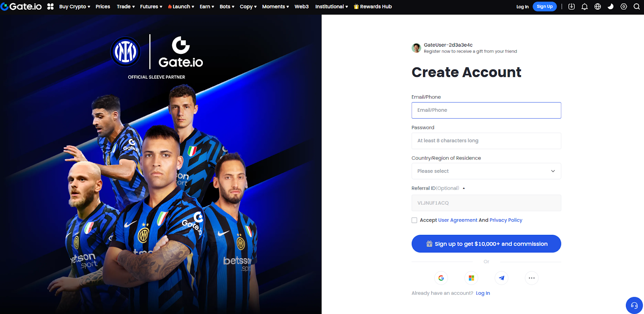Click the Sign up to get $10,000+ button
The image size is (644, 314).
tap(486, 244)
